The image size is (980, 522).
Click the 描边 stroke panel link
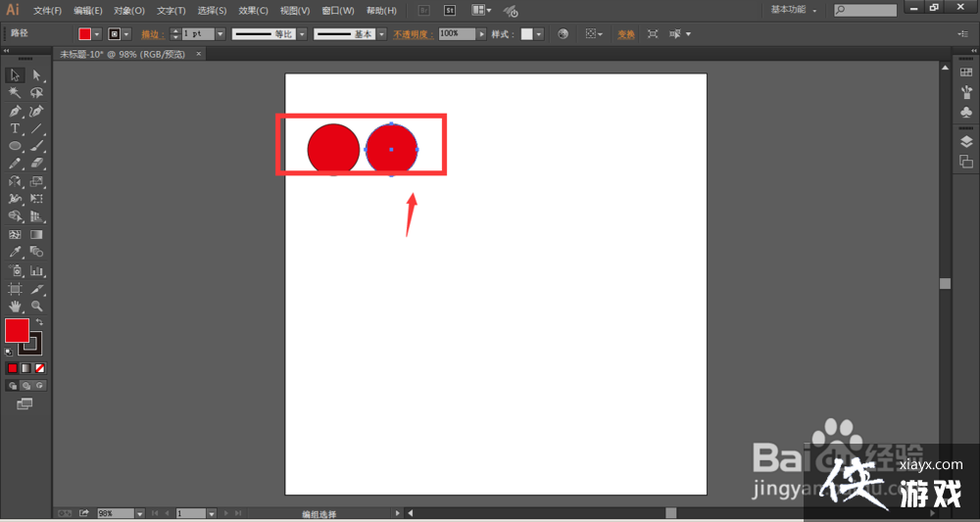coord(153,34)
